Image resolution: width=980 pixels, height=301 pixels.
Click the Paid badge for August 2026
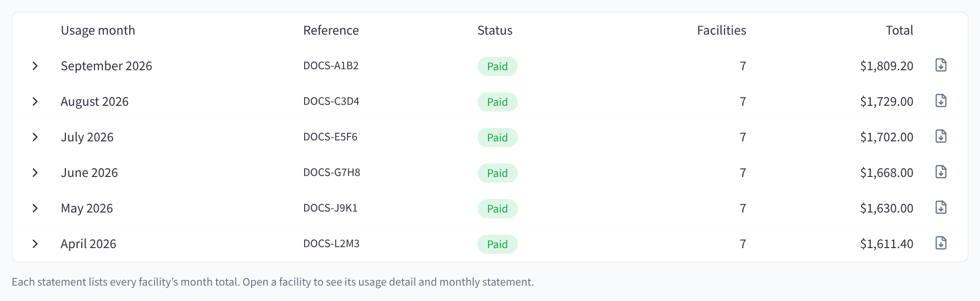[497, 102]
